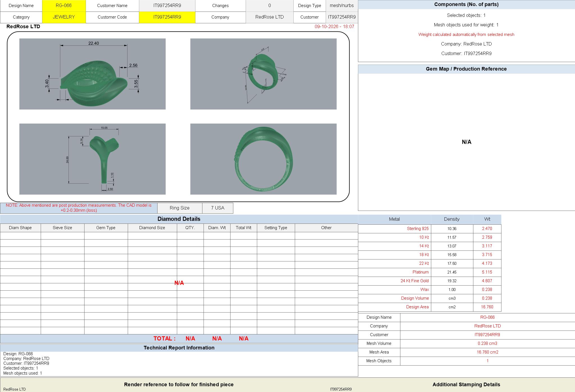Click the Gem Map / Production Reference header
Screen dimensions: 575x392
click(466, 69)
